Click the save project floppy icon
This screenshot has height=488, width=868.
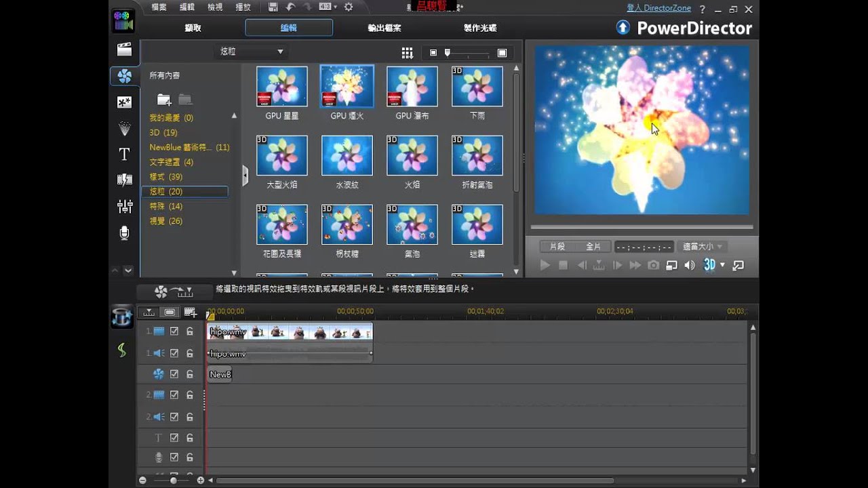coord(273,7)
